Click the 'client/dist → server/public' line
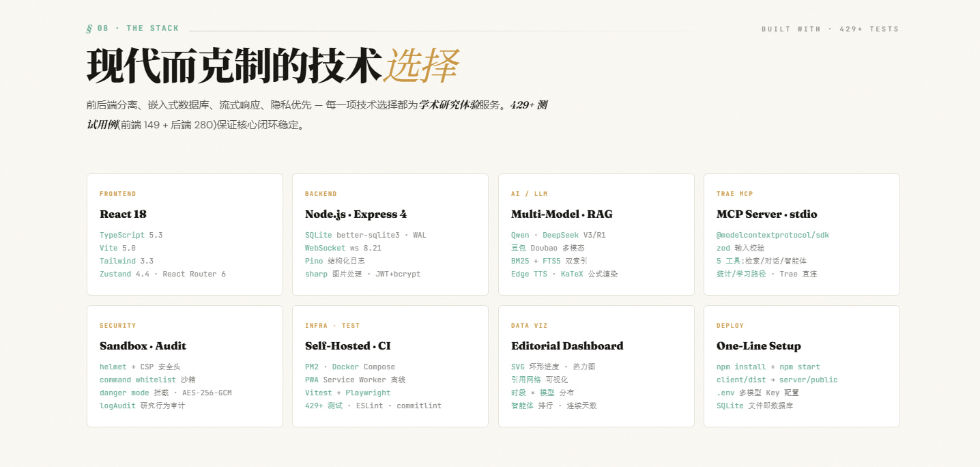Viewport: 980px width, 467px height. click(x=777, y=380)
